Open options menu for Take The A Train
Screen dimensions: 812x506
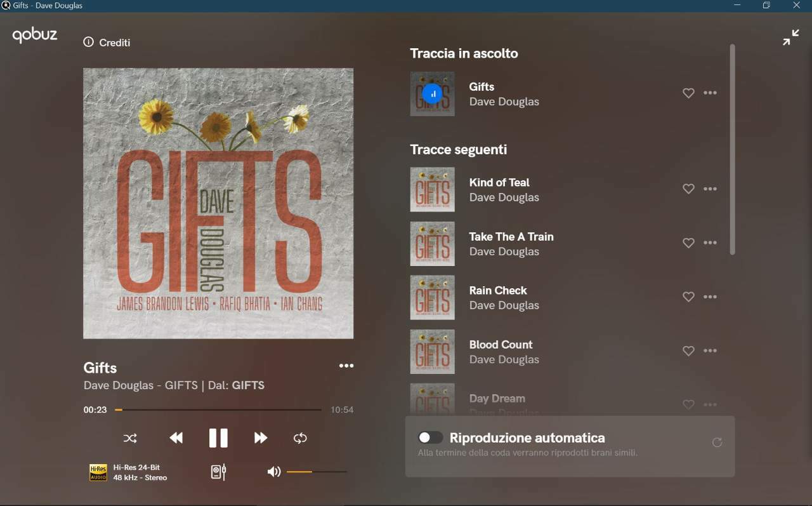(710, 243)
